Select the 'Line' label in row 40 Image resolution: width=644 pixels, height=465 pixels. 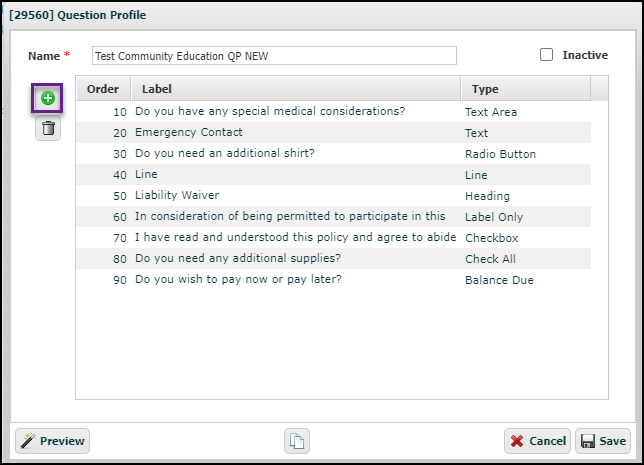point(146,174)
